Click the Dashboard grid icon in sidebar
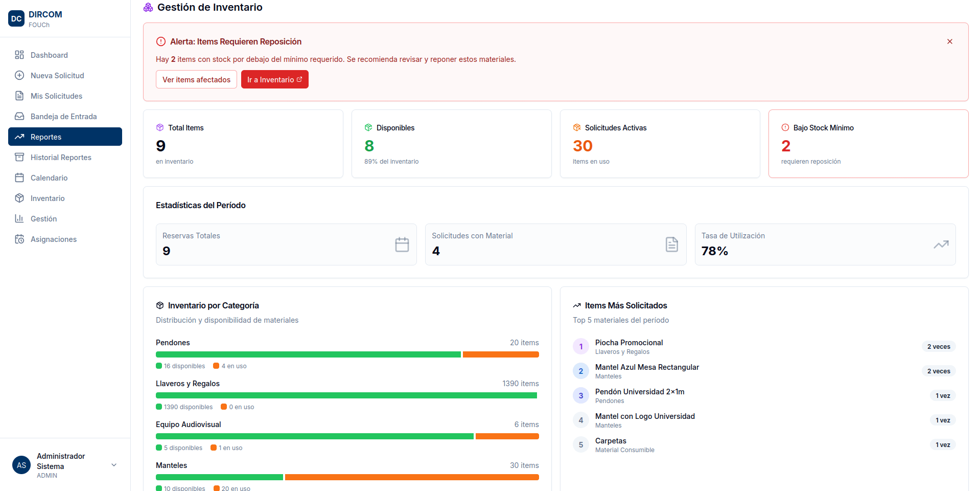This screenshot has width=980, height=491. pyautogui.click(x=19, y=55)
